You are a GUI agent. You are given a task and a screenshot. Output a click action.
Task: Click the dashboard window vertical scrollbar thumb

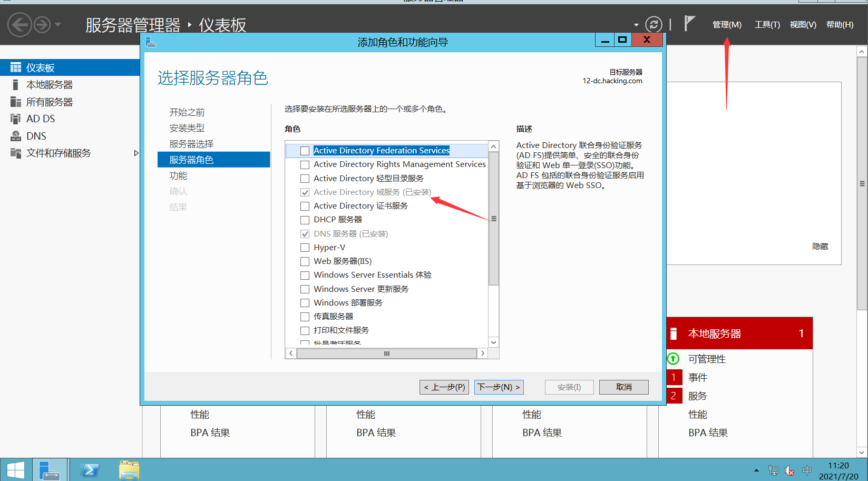click(x=862, y=184)
